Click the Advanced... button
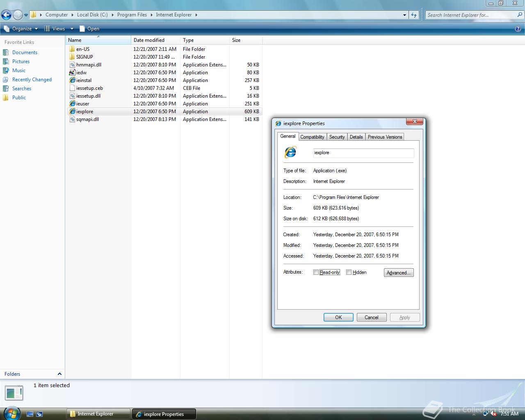The height and width of the screenshot is (420, 525). [x=399, y=273]
